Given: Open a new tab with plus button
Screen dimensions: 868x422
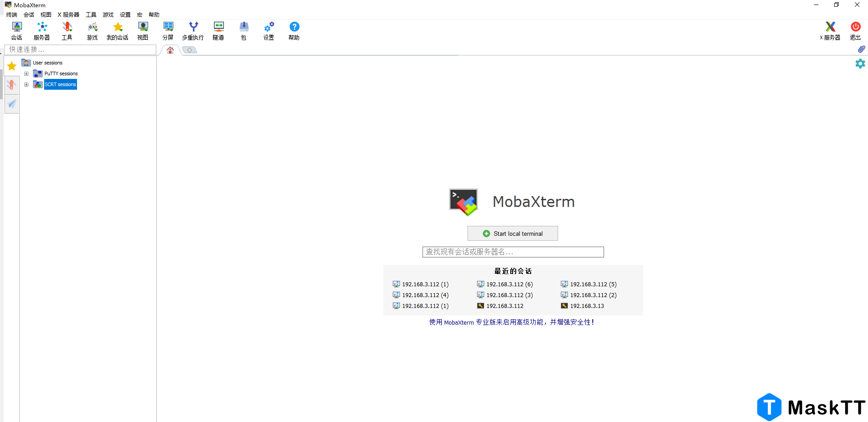Looking at the screenshot, I should (190, 50).
